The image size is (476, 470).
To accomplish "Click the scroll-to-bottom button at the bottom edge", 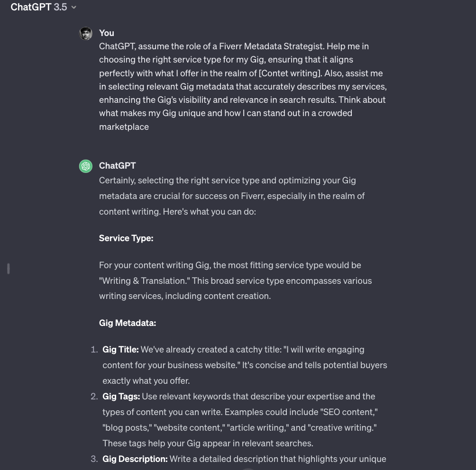I will coord(248,468).
